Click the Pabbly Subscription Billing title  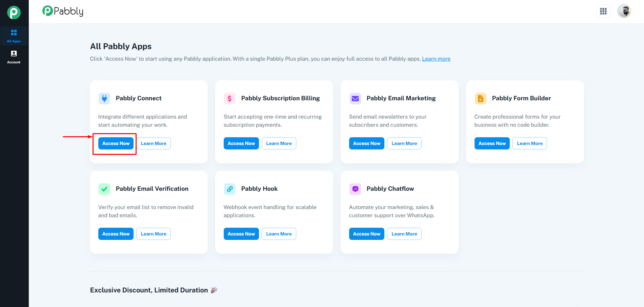[x=281, y=98]
